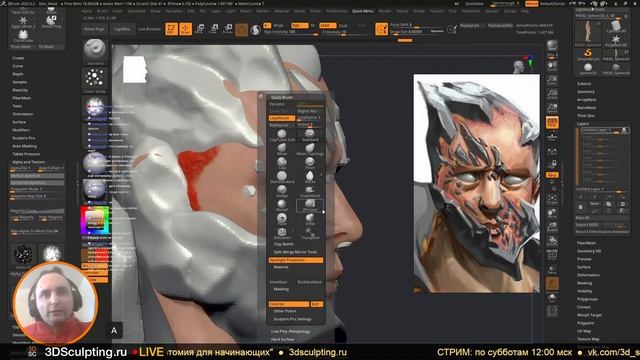Open the Brush menu
The image size is (640, 360).
tap(102, 11)
